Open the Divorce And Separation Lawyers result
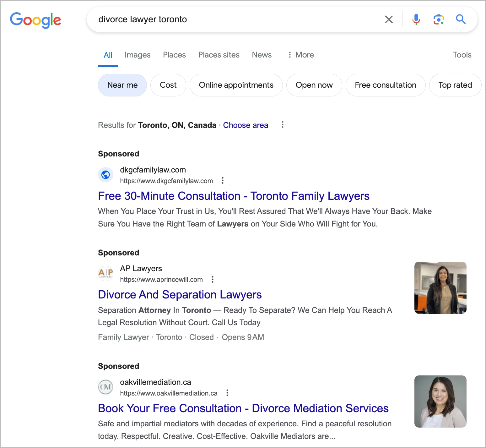The image size is (486, 448). (180, 295)
